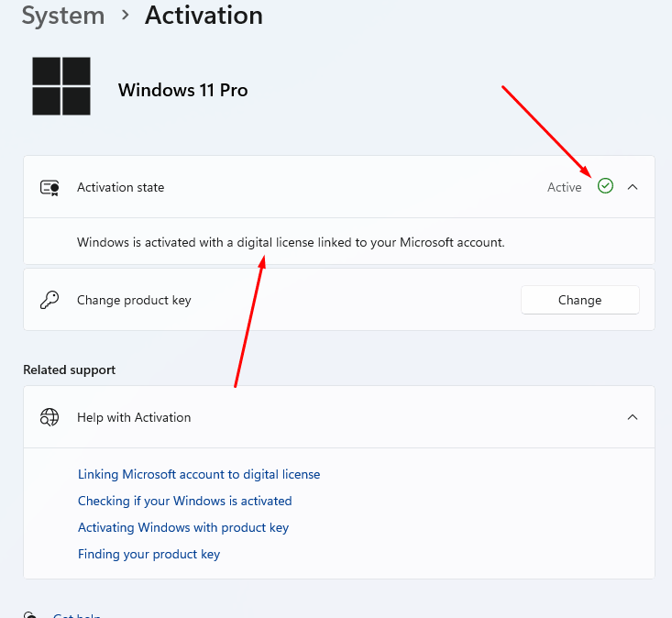Collapse the Help with Activation chevron
Image resolution: width=672 pixels, height=618 pixels.
[633, 417]
